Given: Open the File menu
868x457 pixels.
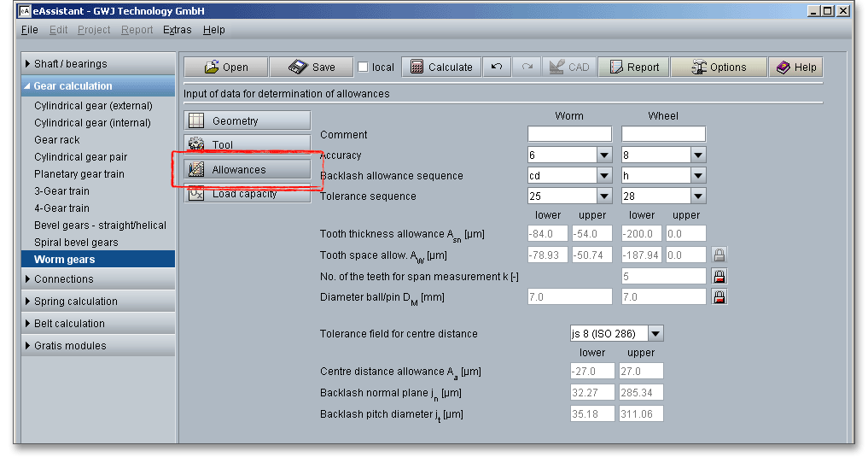Looking at the screenshot, I should click(x=30, y=30).
